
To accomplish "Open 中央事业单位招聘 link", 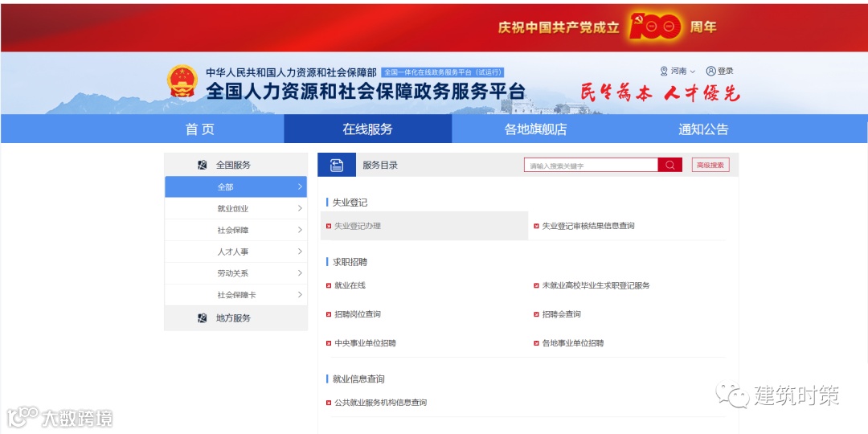I will (366, 343).
